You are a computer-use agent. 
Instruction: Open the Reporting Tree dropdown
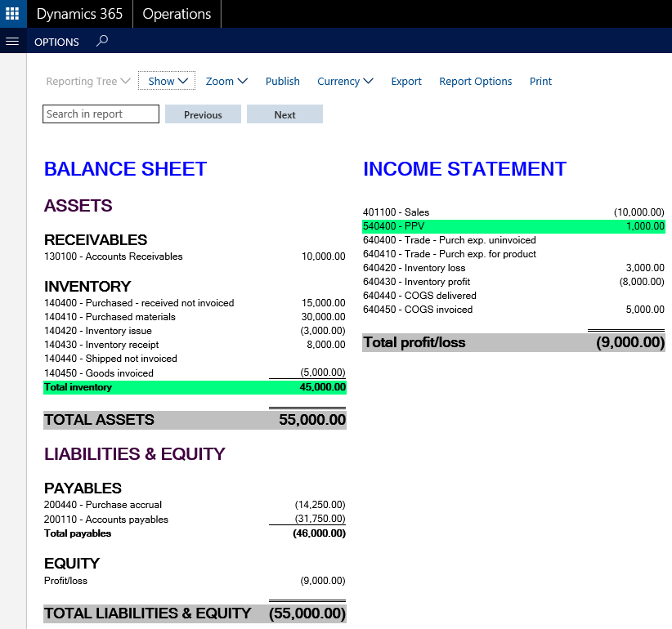pyautogui.click(x=88, y=81)
